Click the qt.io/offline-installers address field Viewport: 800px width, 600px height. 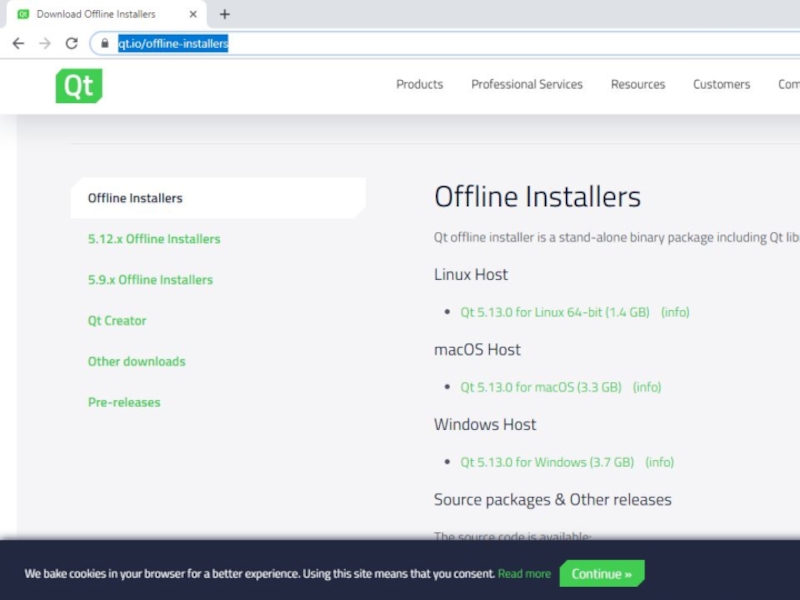444,43
